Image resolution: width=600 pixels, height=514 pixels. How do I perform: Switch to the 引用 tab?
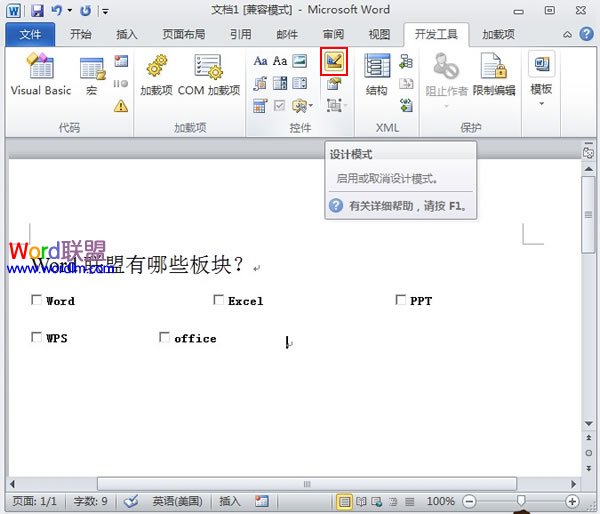[241, 34]
